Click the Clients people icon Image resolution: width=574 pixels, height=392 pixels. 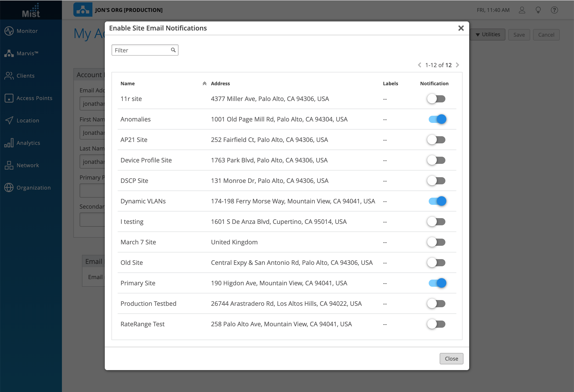click(9, 76)
